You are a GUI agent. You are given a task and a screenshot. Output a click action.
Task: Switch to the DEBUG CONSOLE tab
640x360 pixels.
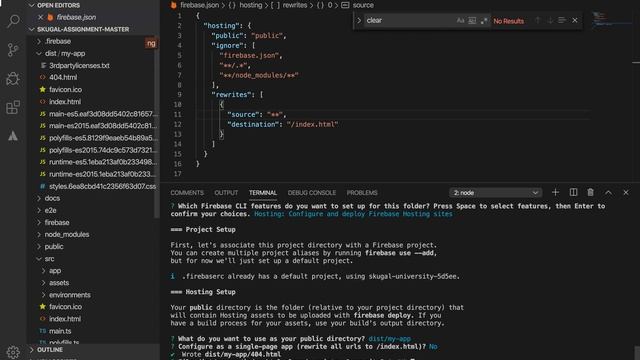pos(312,193)
